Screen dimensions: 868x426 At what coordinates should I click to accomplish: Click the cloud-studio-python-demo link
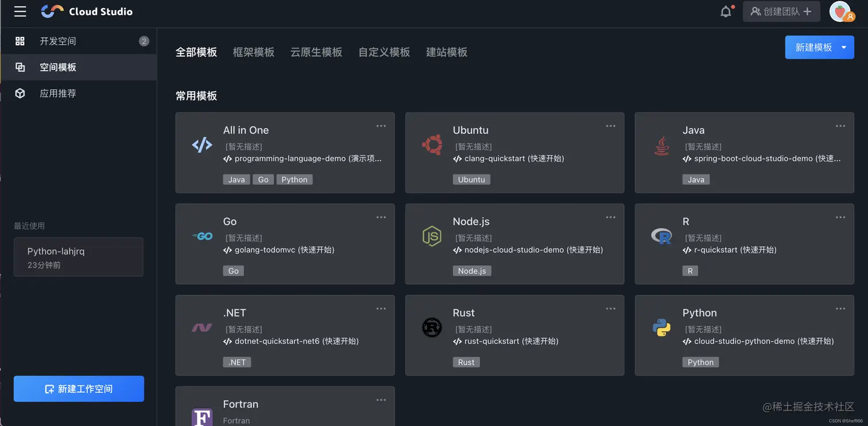point(758,341)
